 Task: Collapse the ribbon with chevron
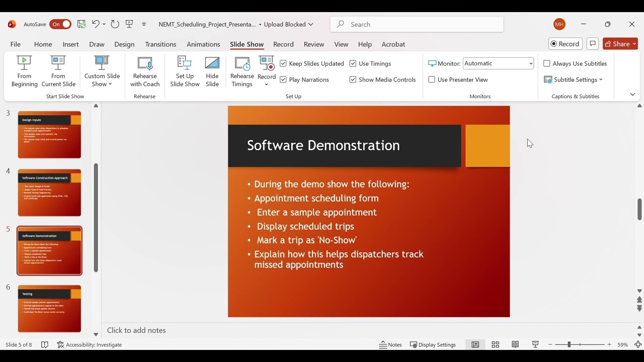(x=632, y=95)
